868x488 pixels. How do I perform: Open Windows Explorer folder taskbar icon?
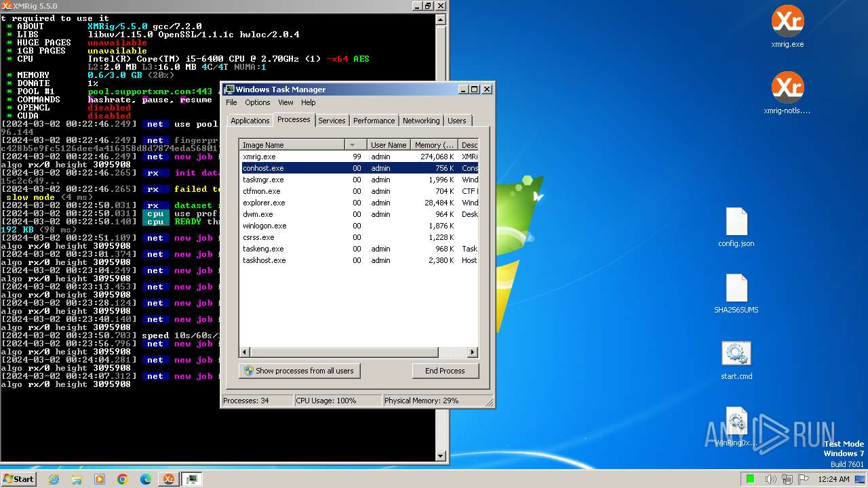click(77, 479)
